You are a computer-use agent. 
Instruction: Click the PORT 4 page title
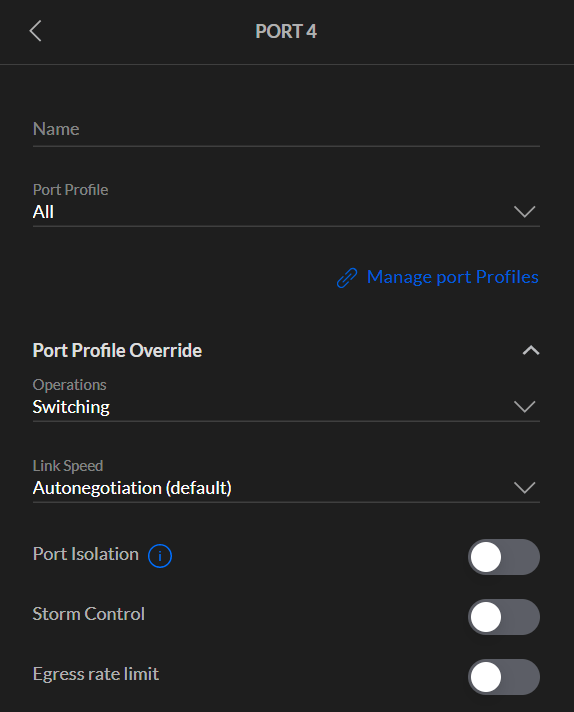point(286,31)
